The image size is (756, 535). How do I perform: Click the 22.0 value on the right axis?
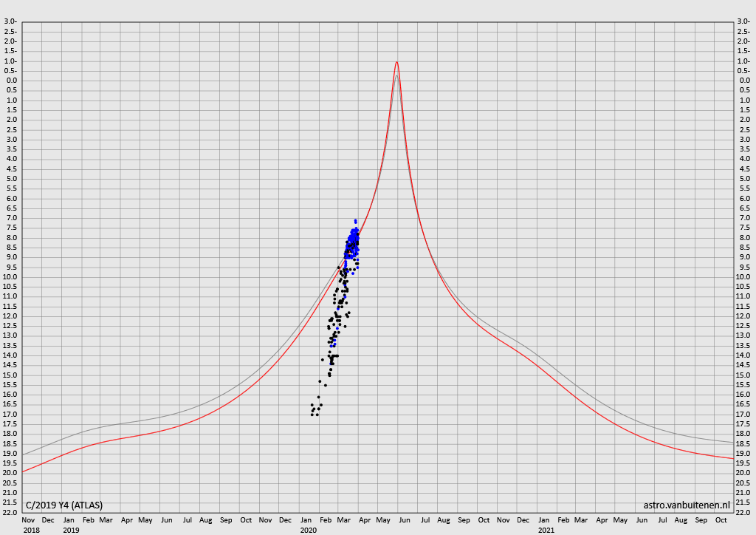pyautogui.click(x=744, y=512)
